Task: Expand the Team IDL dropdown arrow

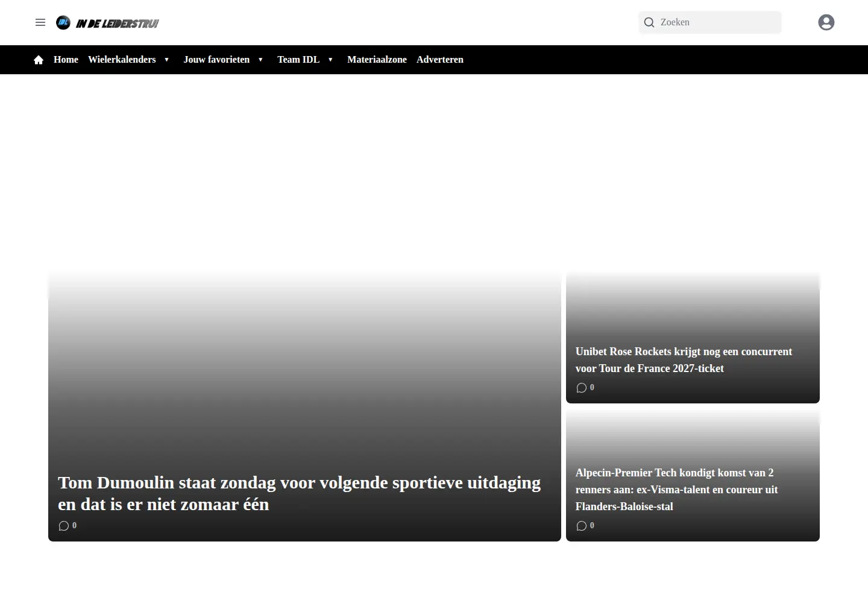Action: click(330, 60)
